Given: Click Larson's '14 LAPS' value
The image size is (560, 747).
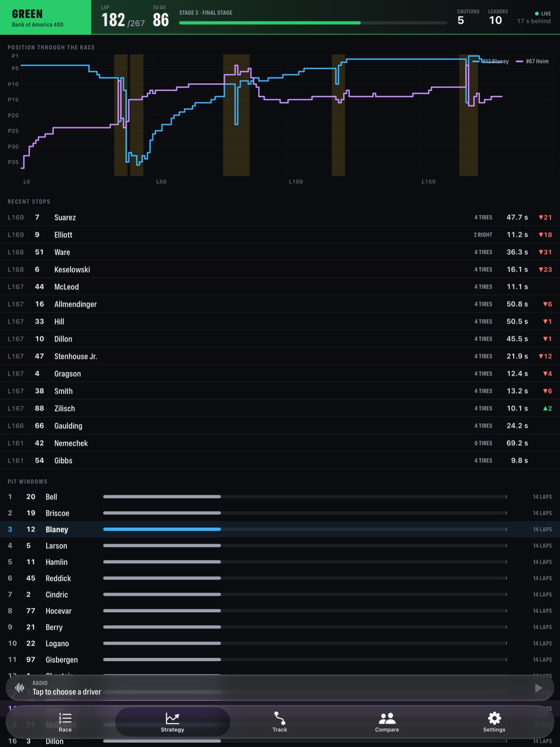Looking at the screenshot, I should (x=542, y=546).
